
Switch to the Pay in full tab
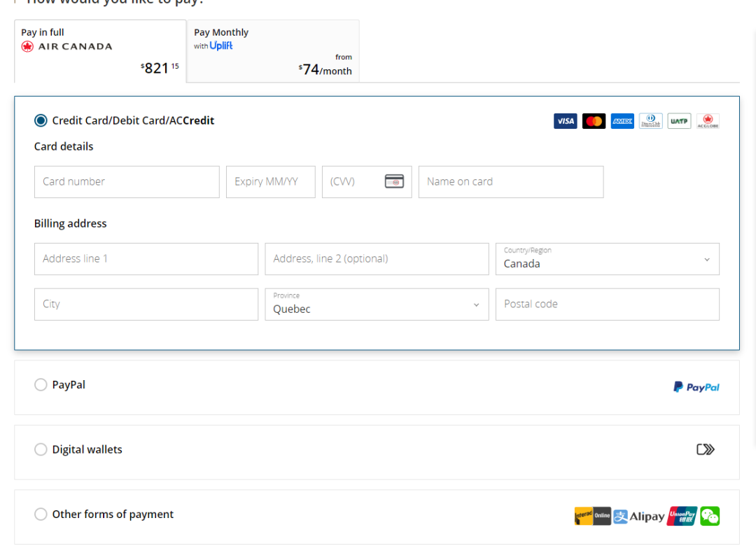point(100,51)
